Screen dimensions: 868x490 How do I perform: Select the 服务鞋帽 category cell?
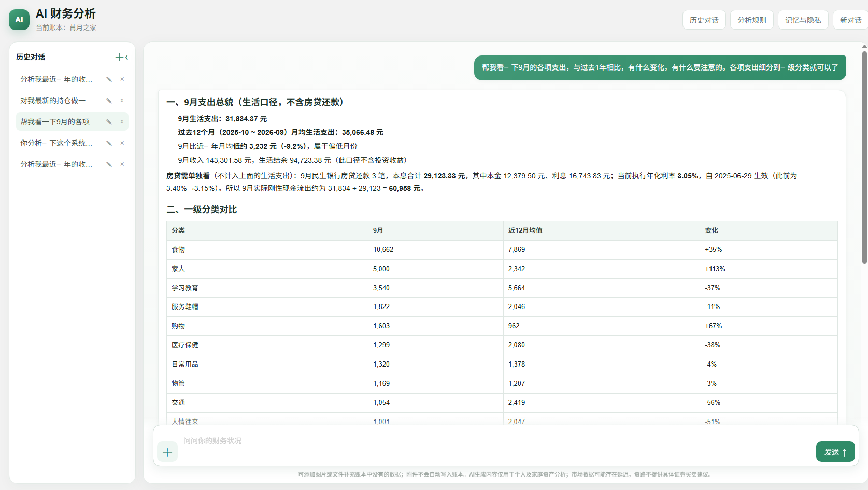pos(267,307)
